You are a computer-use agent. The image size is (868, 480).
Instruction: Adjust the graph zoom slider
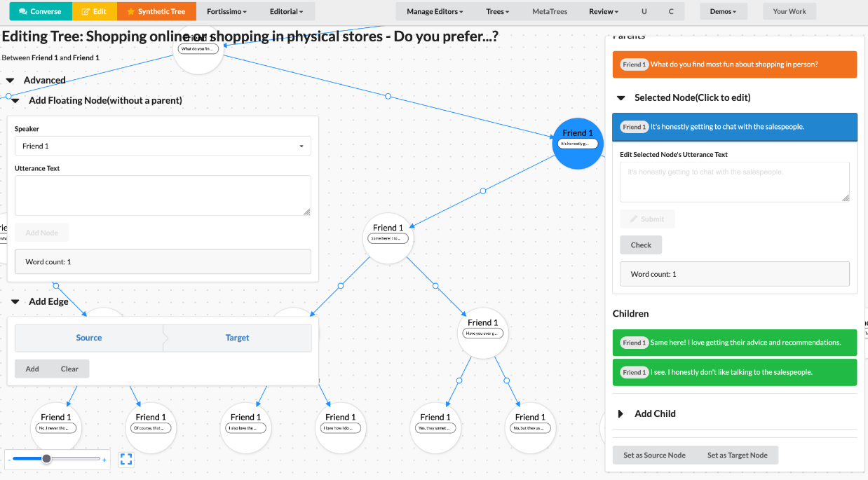pos(46,459)
